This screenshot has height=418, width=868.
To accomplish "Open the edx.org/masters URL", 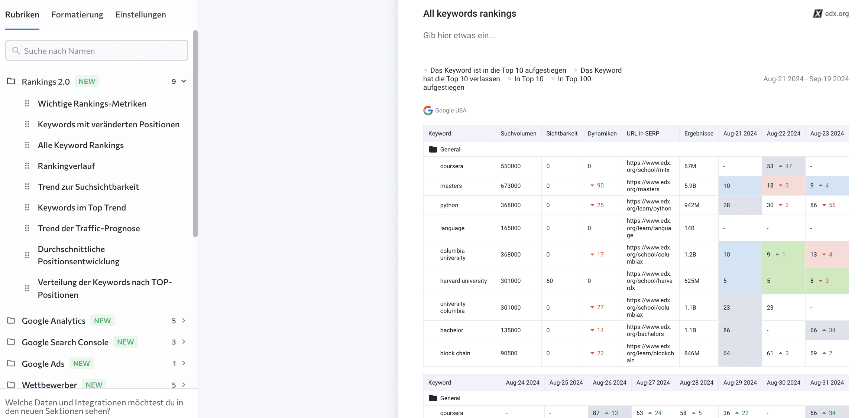I will click(649, 186).
